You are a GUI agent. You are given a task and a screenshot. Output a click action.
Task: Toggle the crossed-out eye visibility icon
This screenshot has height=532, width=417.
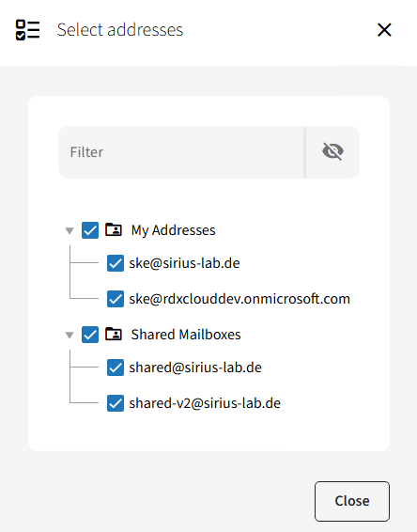coord(332,151)
